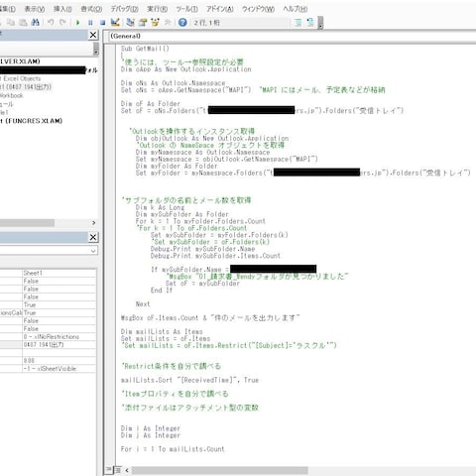Click the Set mySubFolder = myFolder.Folders(k) line
This screenshot has width=476, height=476.
click(219, 235)
